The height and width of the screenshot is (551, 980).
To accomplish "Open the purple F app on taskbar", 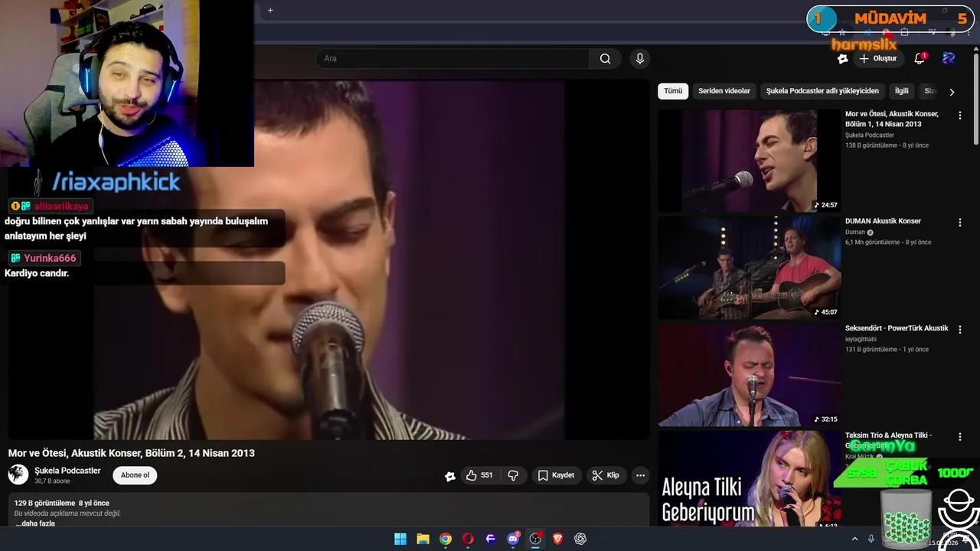I will pyautogui.click(x=491, y=539).
